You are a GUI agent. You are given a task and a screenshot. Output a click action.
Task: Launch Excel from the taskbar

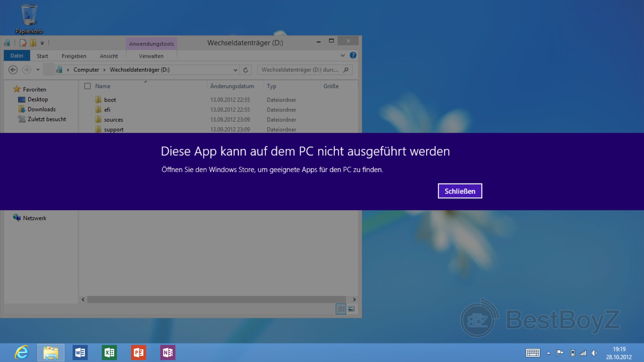tap(109, 352)
